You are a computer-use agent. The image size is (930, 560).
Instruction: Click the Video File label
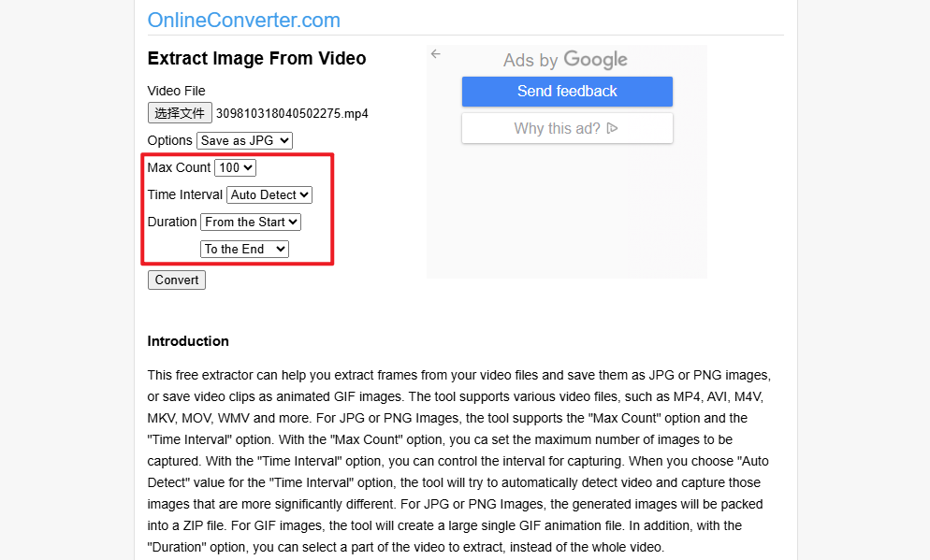[x=176, y=91]
